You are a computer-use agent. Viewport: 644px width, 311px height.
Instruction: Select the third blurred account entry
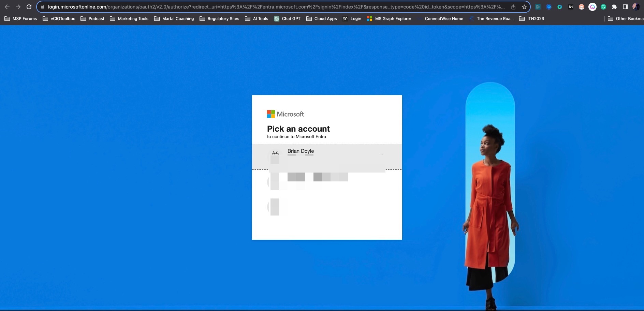[327, 207]
